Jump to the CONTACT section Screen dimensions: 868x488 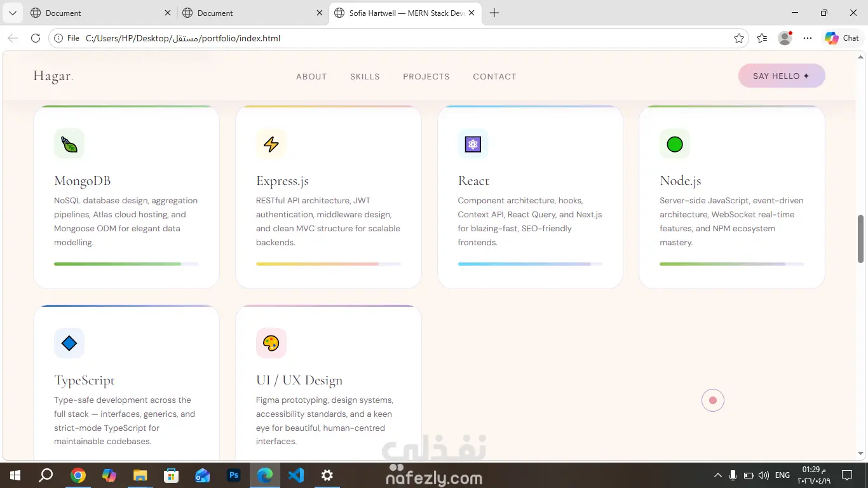pos(494,76)
